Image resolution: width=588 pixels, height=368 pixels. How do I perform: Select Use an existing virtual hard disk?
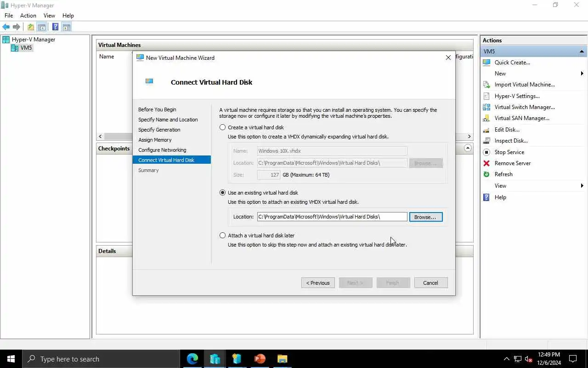[223, 193]
